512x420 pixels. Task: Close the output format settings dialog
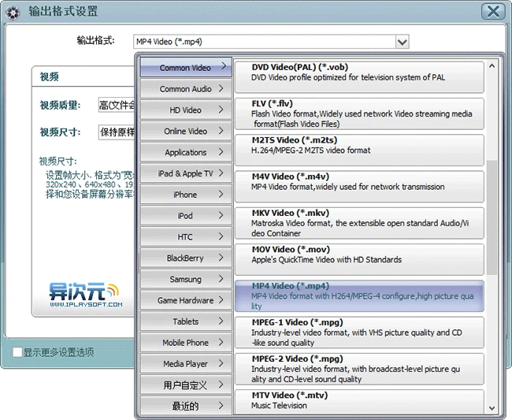pyautogui.click(x=493, y=11)
